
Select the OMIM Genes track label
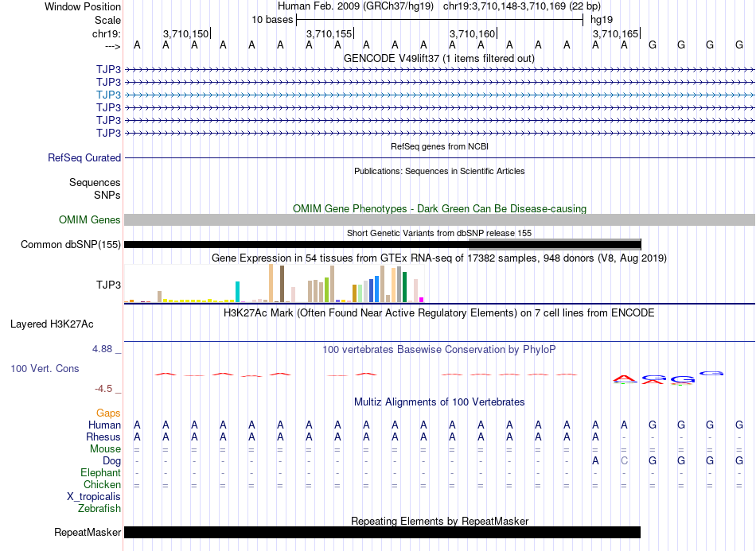90,220
